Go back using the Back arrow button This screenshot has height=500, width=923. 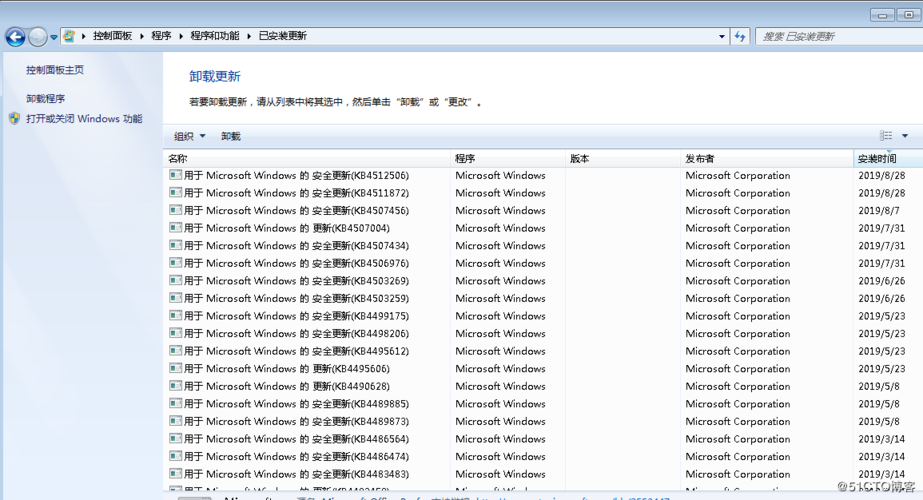pos(15,37)
